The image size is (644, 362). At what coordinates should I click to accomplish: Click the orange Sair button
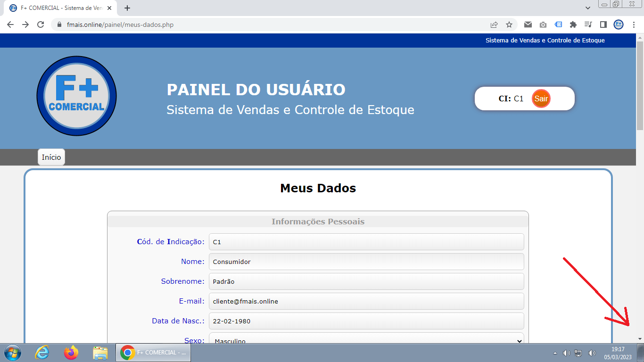[542, 99]
